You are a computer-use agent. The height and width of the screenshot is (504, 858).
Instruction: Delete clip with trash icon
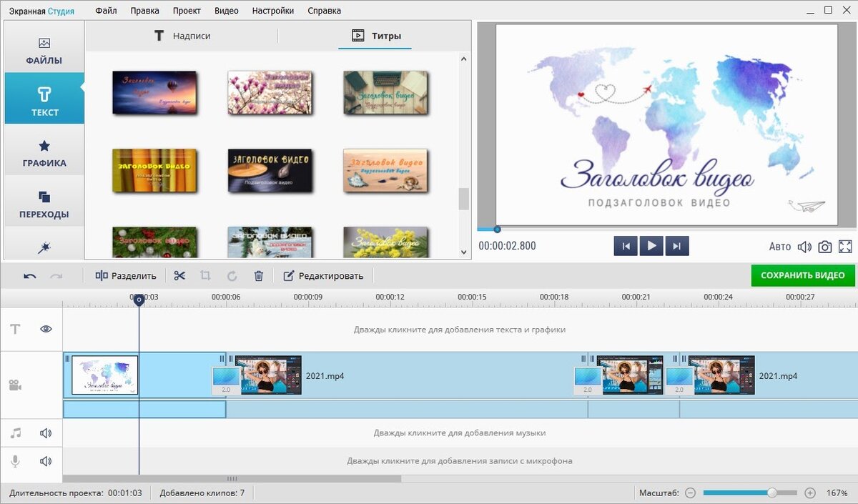tap(259, 275)
